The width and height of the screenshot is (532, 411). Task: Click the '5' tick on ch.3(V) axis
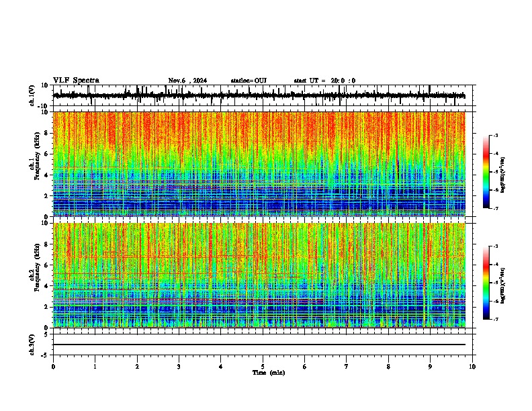[47, 334]
